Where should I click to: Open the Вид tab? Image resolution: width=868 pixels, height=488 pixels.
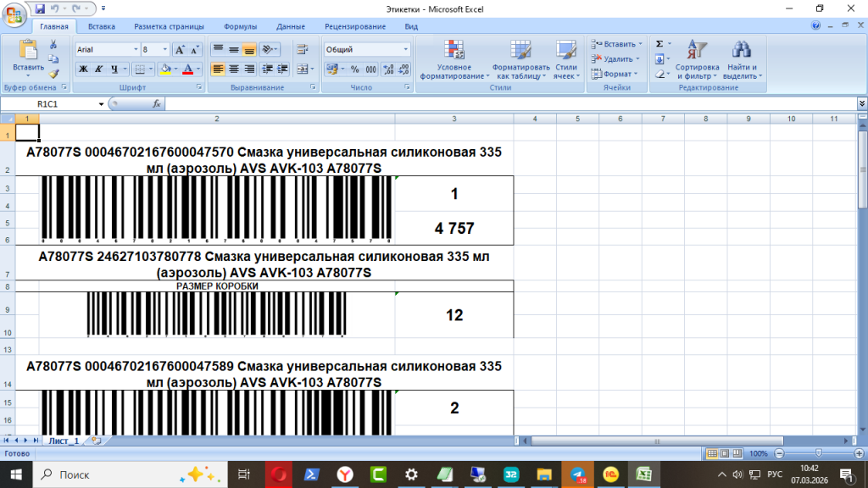pos(411,26)
